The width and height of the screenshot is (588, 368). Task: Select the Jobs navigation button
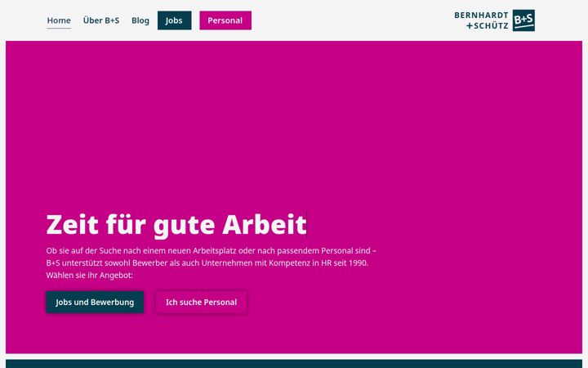pos(175,20)
